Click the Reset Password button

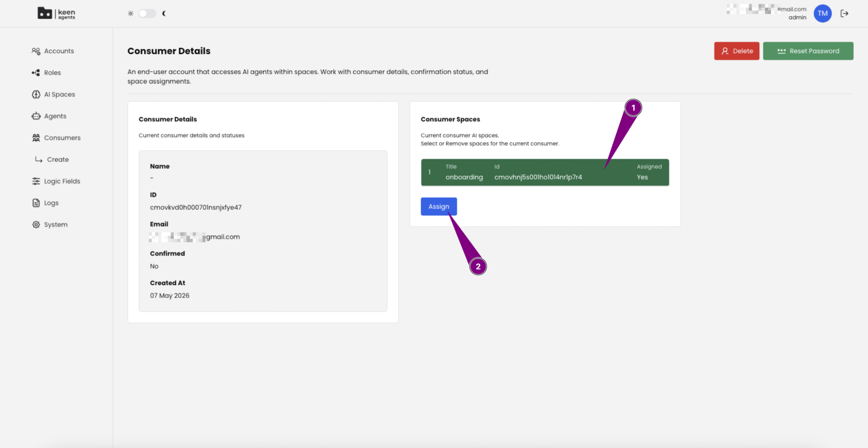(x=808, y=51)
